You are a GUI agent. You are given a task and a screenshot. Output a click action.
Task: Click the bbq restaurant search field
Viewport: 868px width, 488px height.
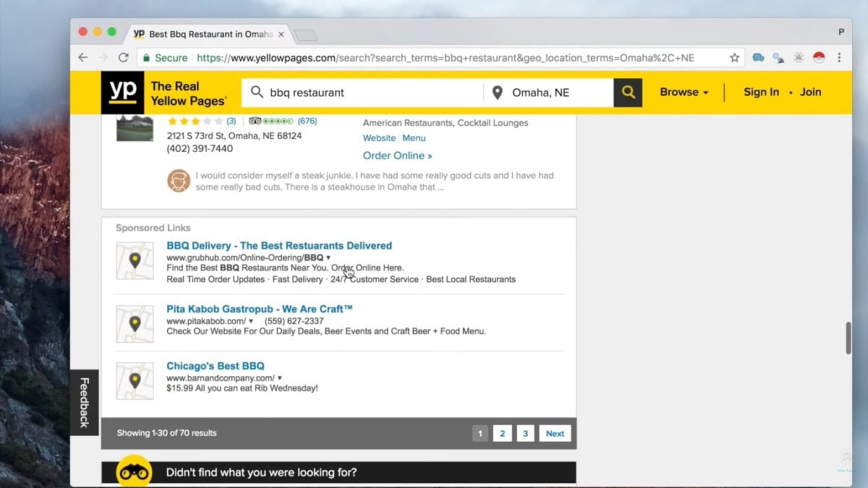[x=369, y=93]
